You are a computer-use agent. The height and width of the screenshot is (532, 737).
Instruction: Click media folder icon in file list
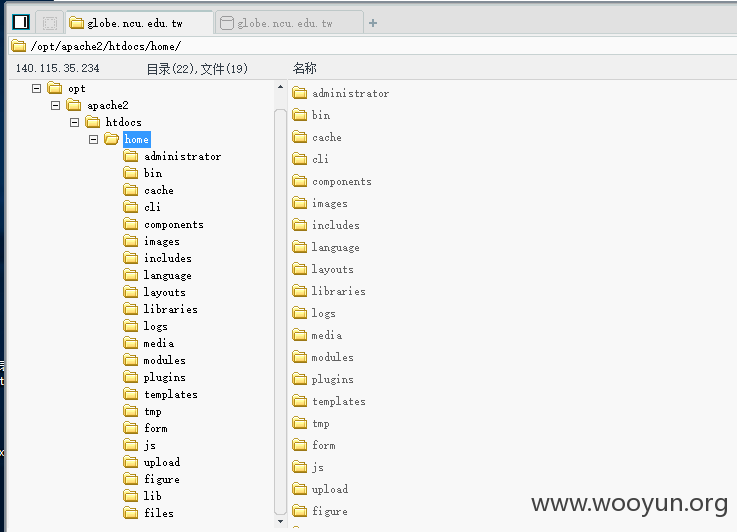299,335
